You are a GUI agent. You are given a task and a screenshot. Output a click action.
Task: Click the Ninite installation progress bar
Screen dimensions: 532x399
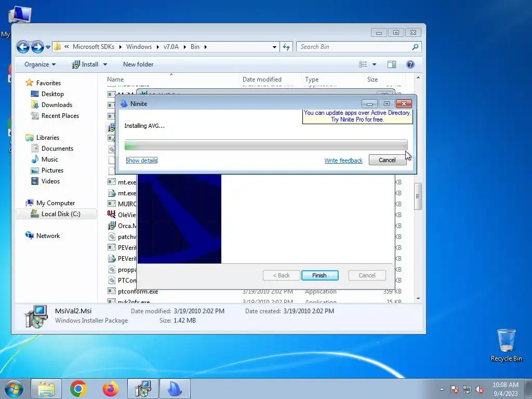[266, 144]
